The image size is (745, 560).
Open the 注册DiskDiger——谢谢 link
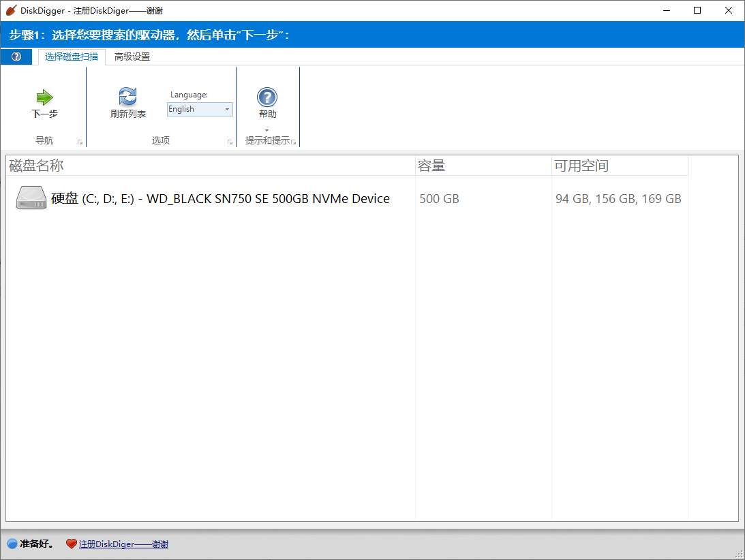tap(121, 544)
